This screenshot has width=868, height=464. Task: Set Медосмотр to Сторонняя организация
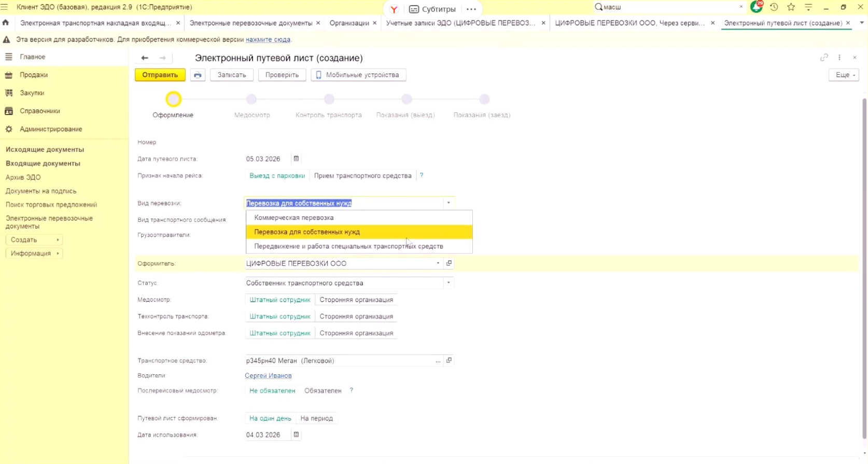356,300
